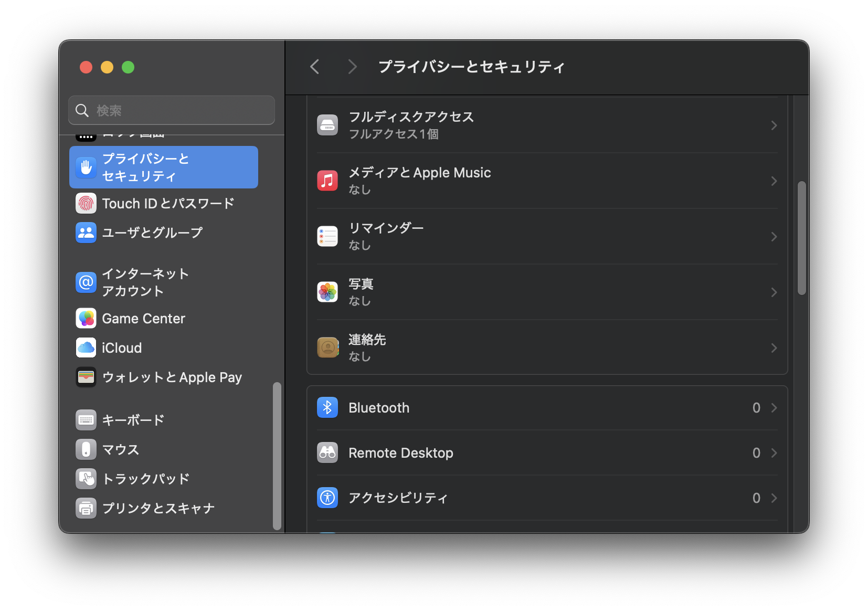The width and height of the screenshot is (868, 611).
Task: Click the 写真 (Photos) icon
Action: [x=327, y=292]
